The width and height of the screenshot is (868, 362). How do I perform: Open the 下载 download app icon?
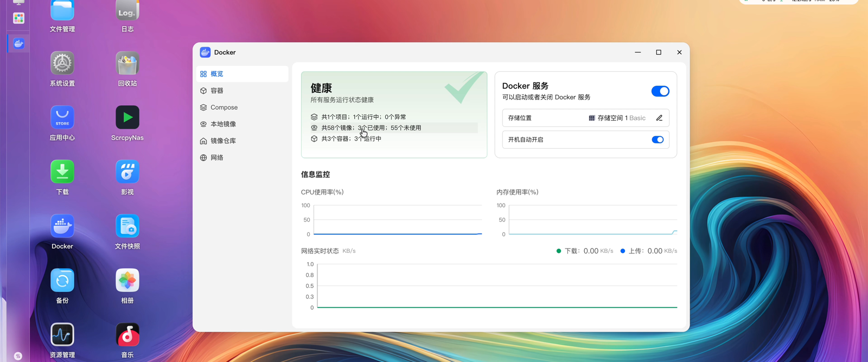[62, 172]
